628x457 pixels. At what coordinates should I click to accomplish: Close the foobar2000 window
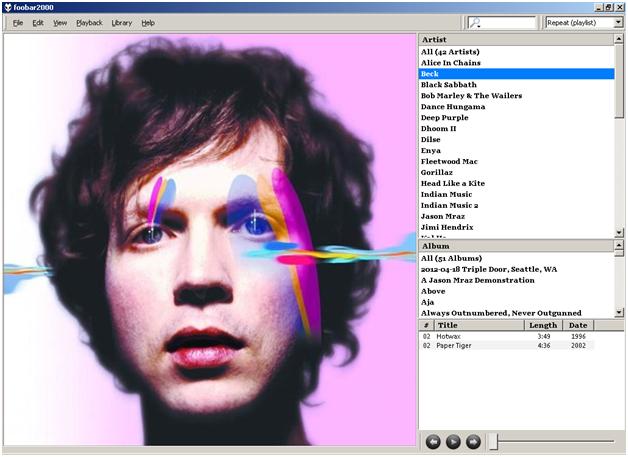tap(620, 6)
